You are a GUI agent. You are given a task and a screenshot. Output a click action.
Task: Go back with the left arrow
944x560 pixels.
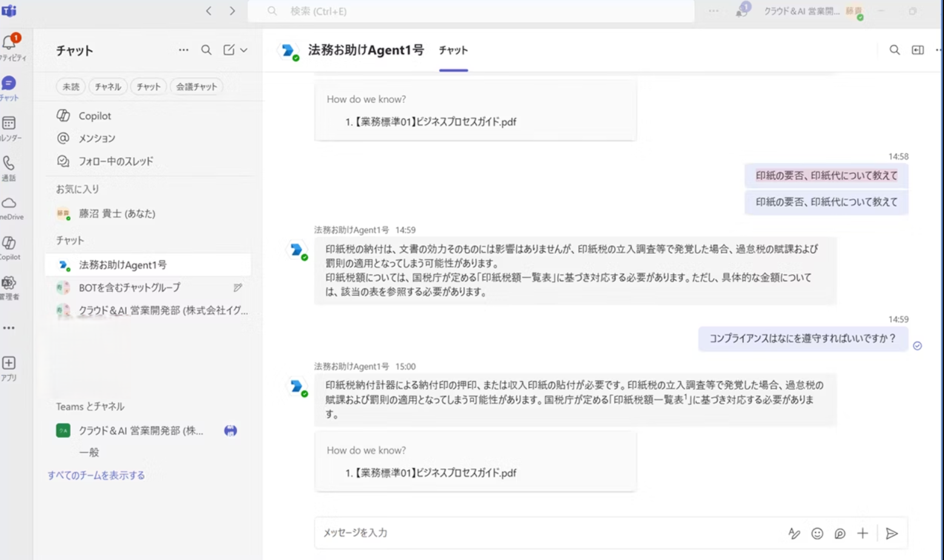click(209, 11)
